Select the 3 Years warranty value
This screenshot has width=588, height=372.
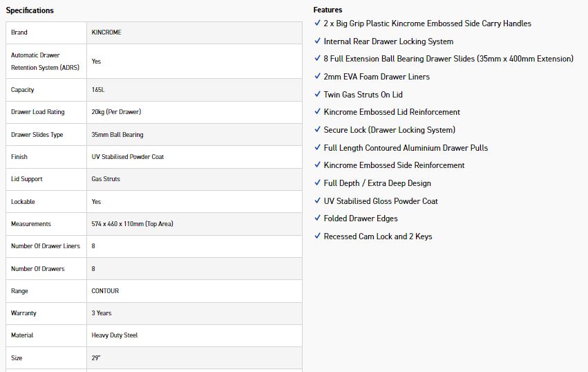tap(102, 313)
